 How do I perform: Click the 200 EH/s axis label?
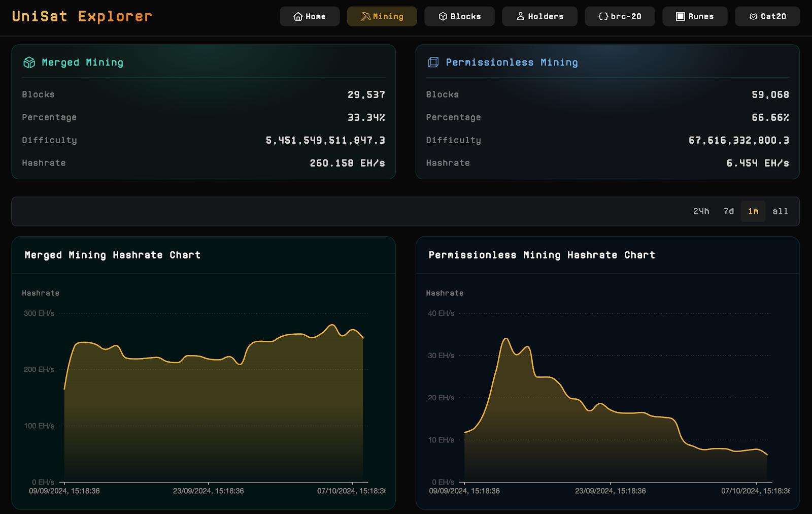[x=39, y=370]
